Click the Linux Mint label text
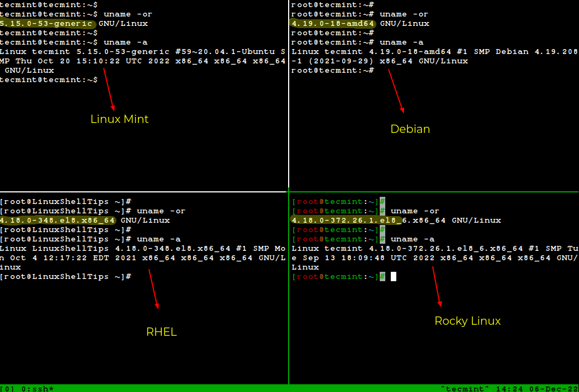This screenshot has width=579, height=392. [119, 119]
